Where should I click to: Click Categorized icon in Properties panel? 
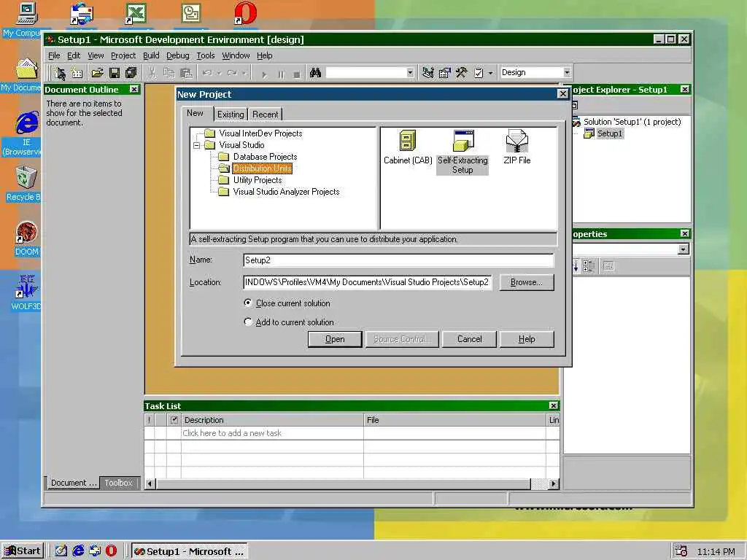(x=589, y=266)
